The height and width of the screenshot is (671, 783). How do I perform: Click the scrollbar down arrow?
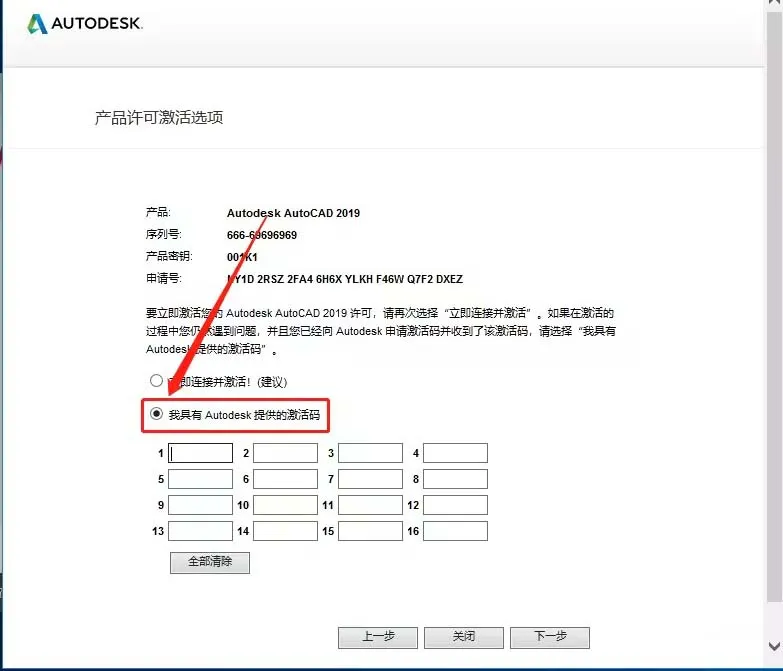click(x=775, y=646)
